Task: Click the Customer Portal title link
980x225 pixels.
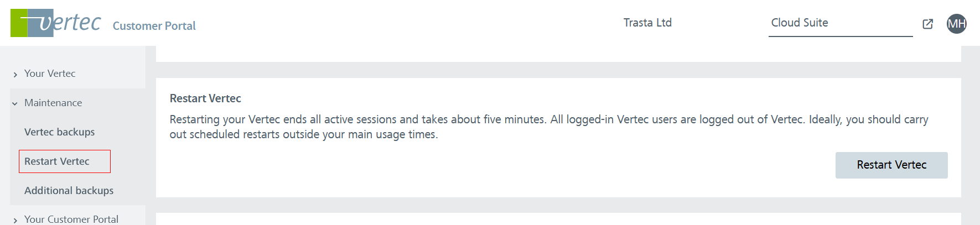Action: pyautogui.click(x=154, y=26)
